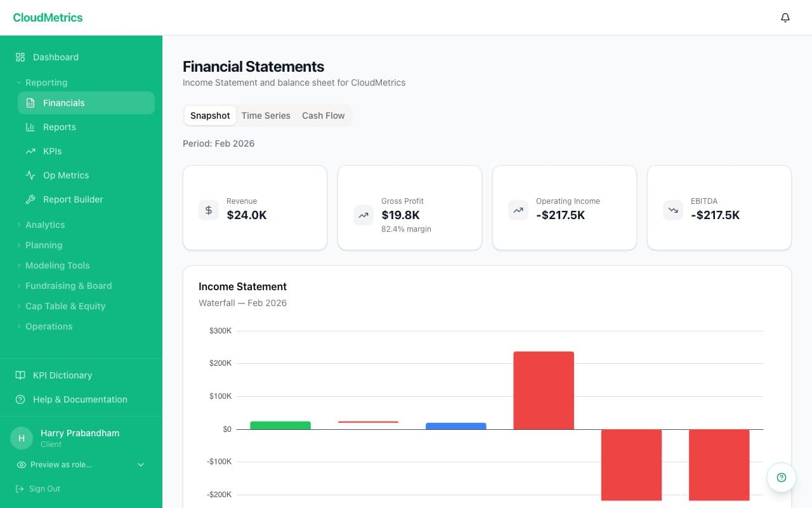Image resolution: width=812 pixels, height=508 pixels.
Task: Open the floating help question mark button
Action: [x=781, y=477]
